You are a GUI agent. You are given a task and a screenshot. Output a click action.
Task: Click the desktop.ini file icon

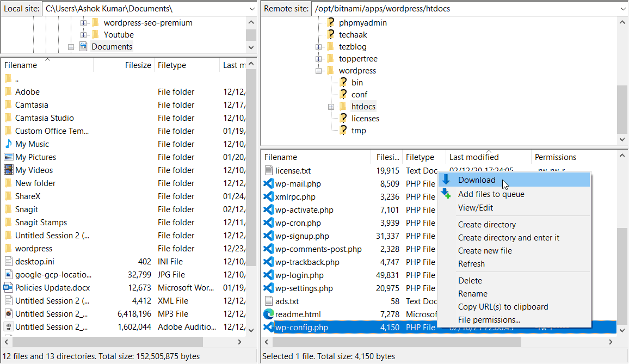click(8, 261)
